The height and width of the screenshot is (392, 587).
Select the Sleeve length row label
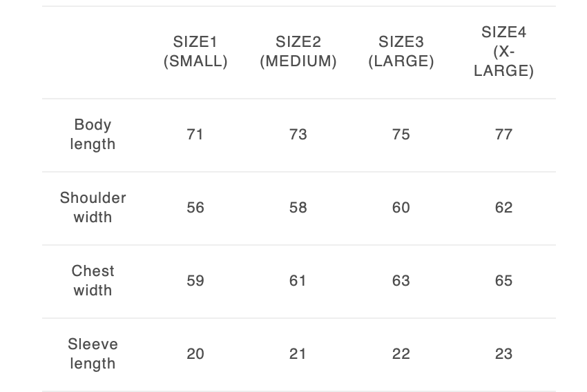pos(93,354)
